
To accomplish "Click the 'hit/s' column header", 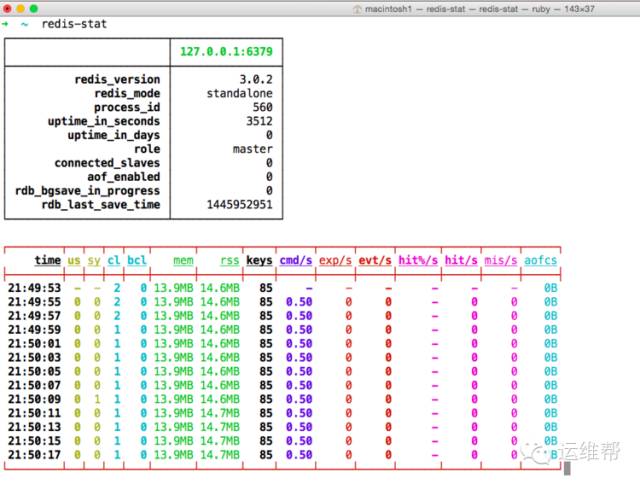I will click(x=461, y=260).
